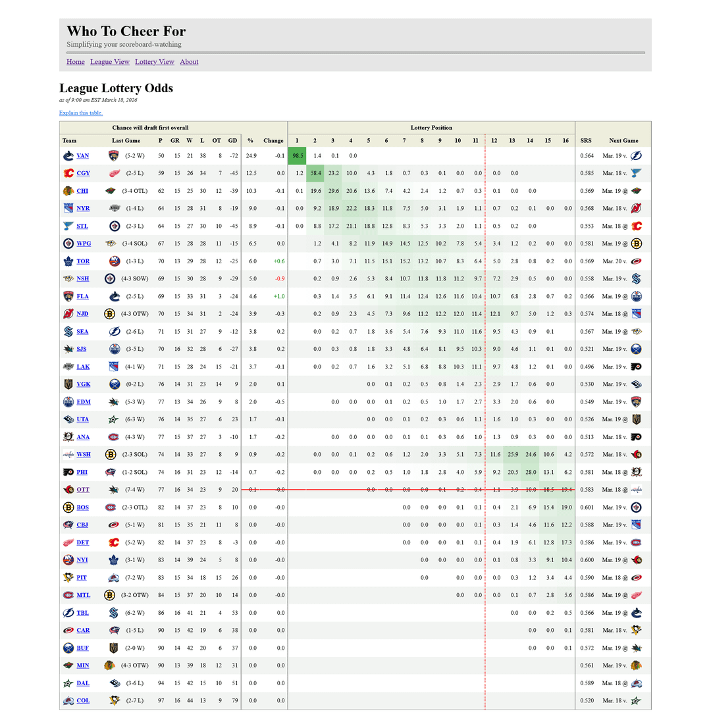Click the Calgary Flames logo beside CGY
The height and width of the screenshot is (728, 711).
[68, 174]
